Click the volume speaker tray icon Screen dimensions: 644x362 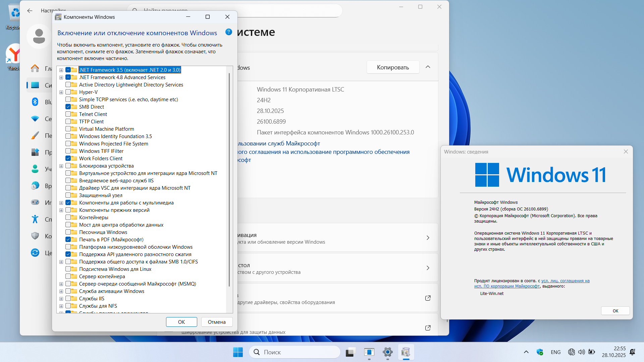pyautogui.click(x=581, y=352)
